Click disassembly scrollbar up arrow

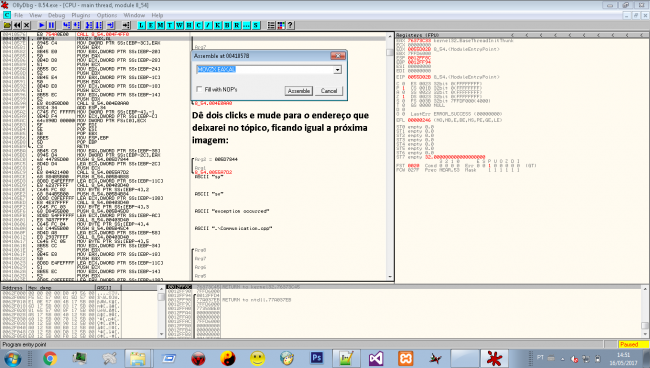[x=390, y=36]
